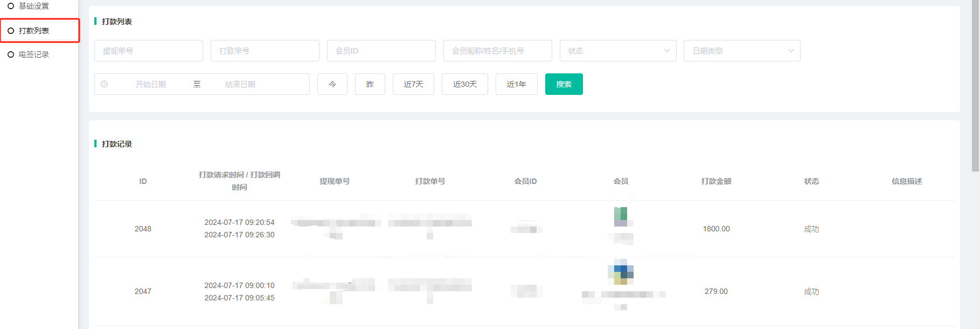This screenshot has height=329, width=980.
Task: Click the page vertical scrollbar
Action: click(976, 86)
